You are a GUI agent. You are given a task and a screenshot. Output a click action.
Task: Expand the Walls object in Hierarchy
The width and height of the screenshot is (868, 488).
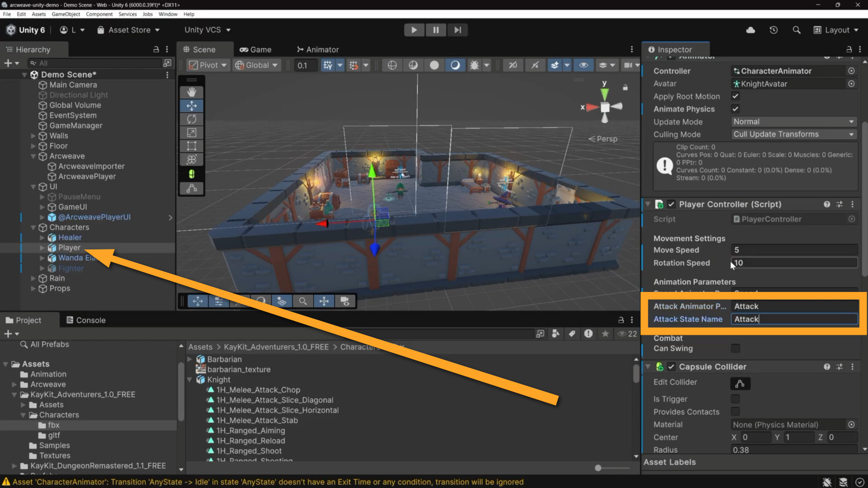point(33,136)
